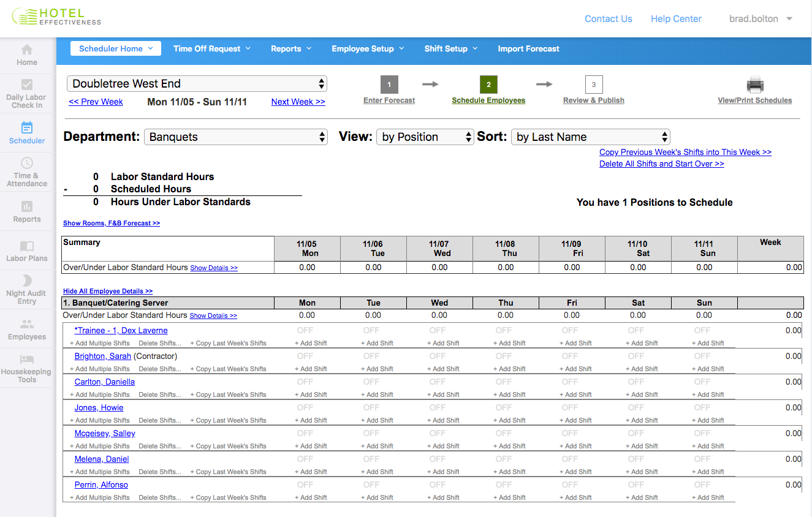
Task: Change the Department dropdown from Banquets
Action: (235, 137)
